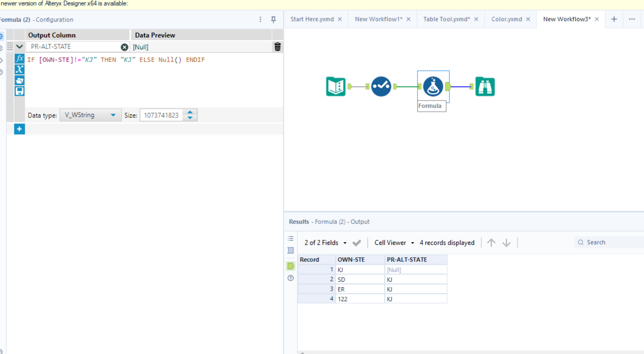
Task: Select the Input Data tool on the canvas
Action: (335, 86)
